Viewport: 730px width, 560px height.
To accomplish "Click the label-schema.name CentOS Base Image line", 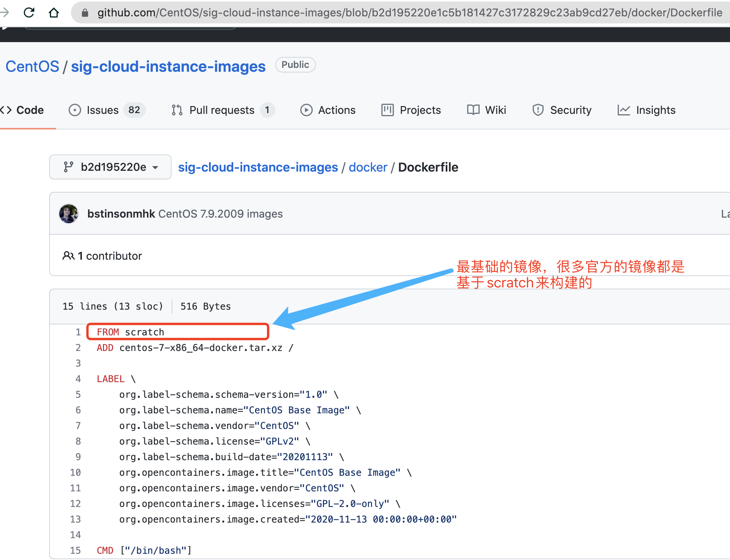I will click(x=240, y=410).
